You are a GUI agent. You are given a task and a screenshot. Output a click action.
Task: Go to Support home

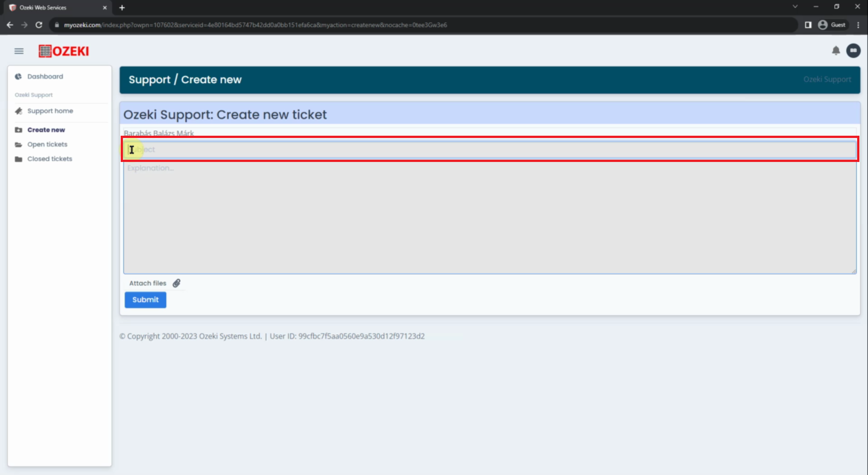(x=50, y=111)
